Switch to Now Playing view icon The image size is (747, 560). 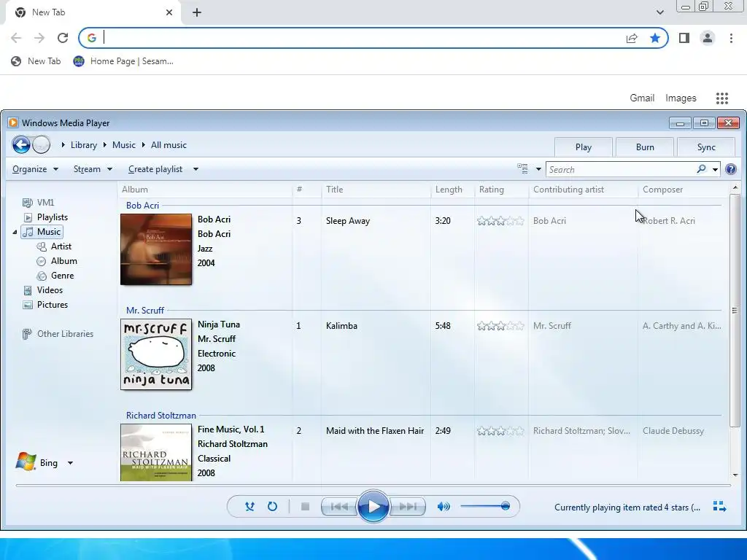point(719,507)
